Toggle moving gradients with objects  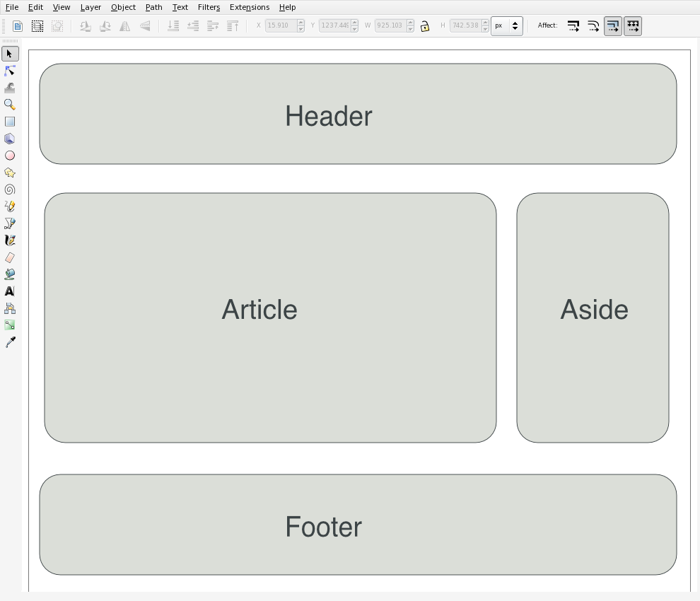613,25
